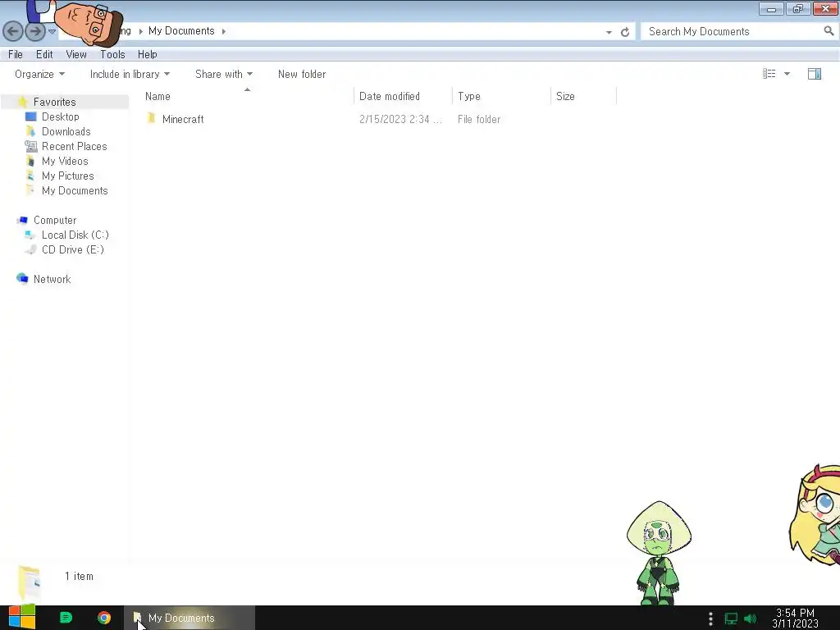Open Downloads in Favorites
Image resolution: width=840 pixels, height=630 pixels.
pyautogui.click(x=66, y=131)
